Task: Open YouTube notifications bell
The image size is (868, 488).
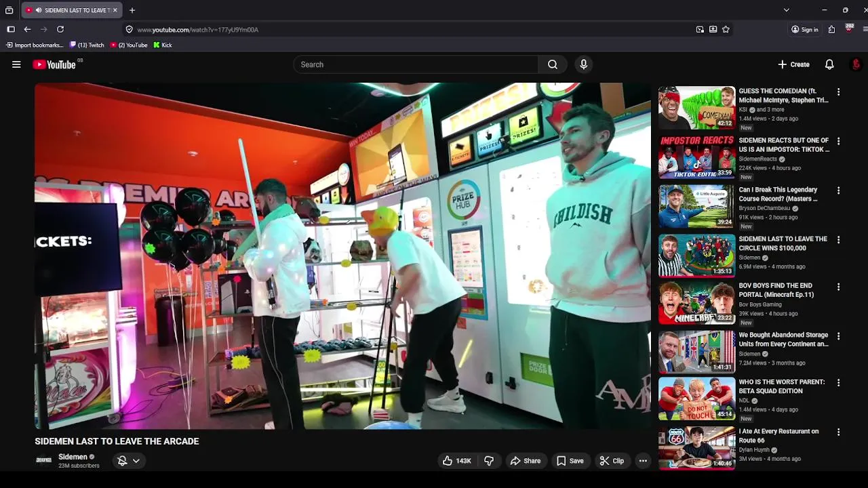Action: coord(829,64)
